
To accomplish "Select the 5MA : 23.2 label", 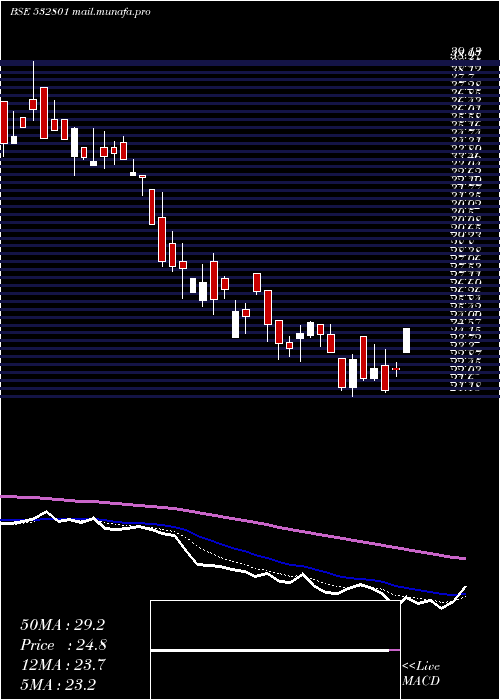I will point(58,684).
